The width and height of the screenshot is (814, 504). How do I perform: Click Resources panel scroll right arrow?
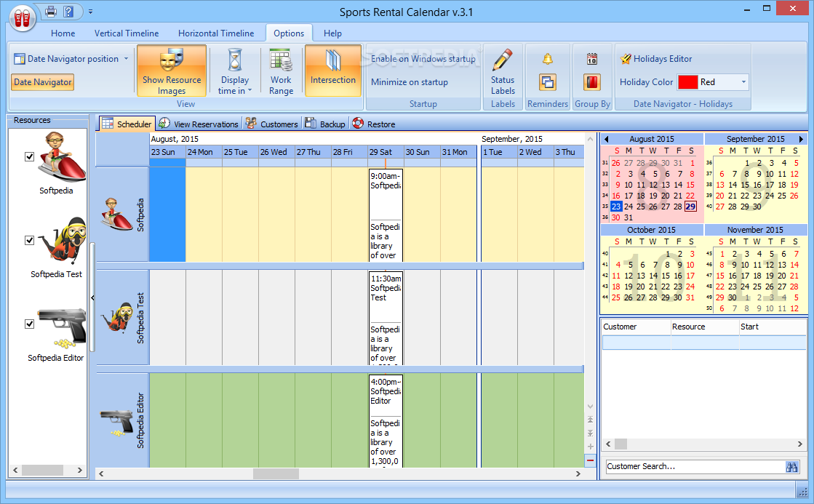pyautogui.click(x=79, y=470)
